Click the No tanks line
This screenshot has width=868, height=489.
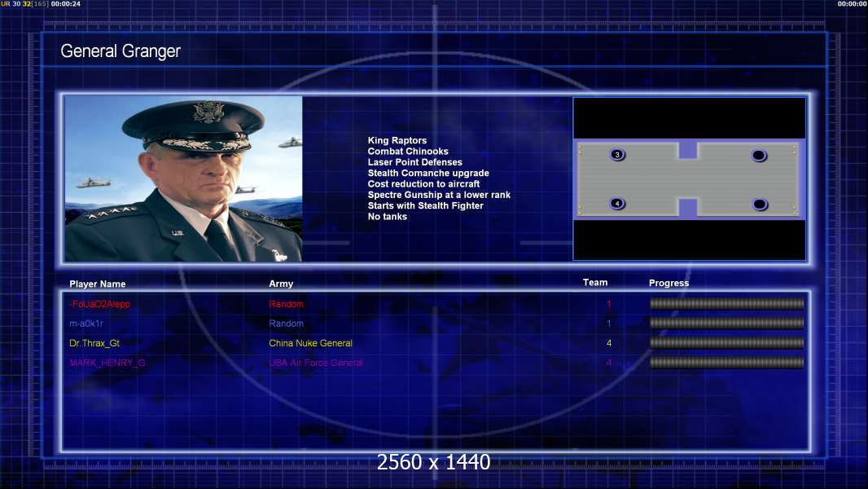tap(387, 217)
